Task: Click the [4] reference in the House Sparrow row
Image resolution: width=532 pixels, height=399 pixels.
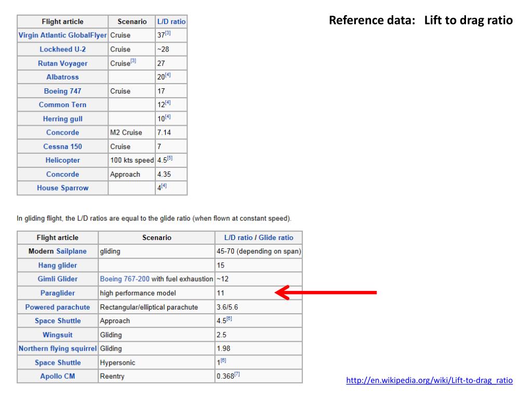Action: point(164,186)
